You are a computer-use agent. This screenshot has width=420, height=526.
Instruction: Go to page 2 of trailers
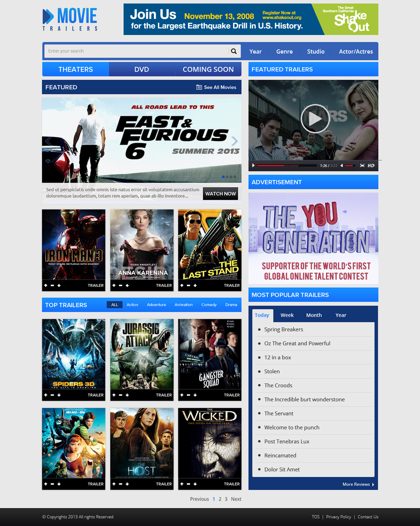click(x=220, y=499)
